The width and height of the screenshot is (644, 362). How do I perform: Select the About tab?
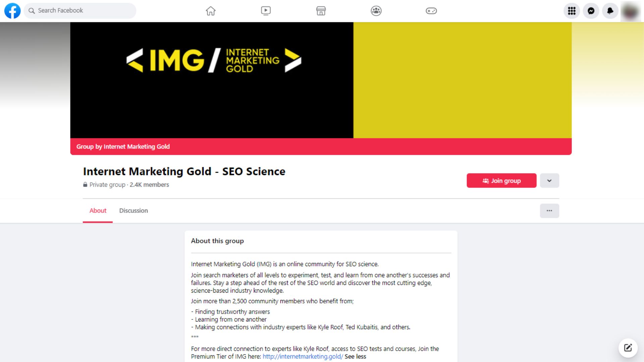98,210
